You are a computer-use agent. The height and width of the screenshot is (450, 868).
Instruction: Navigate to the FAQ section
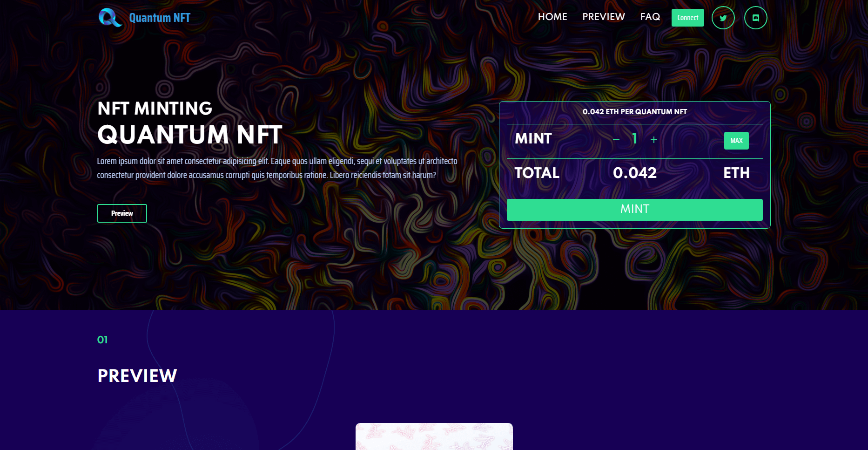(x=650, y=17)
